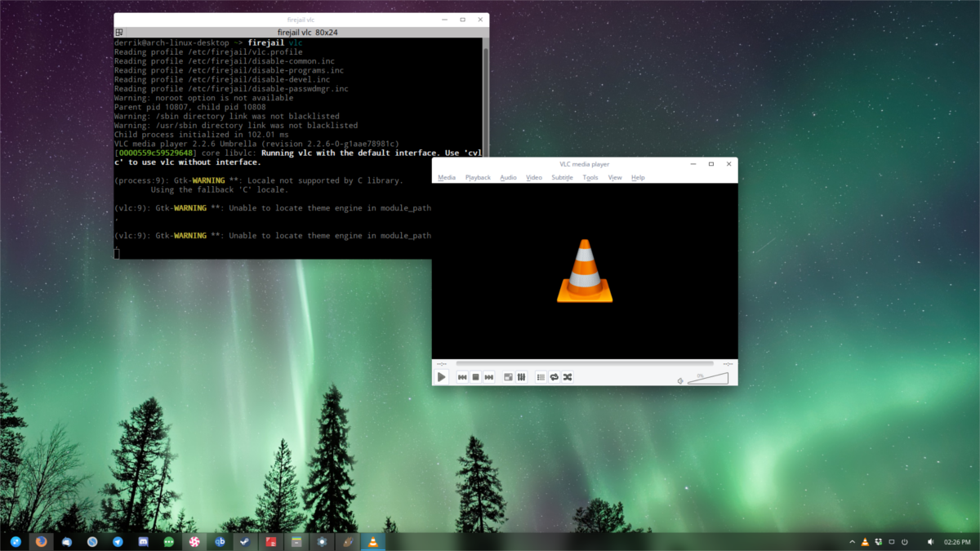Open the green chat bubble app in taskbar

[168, 541]
